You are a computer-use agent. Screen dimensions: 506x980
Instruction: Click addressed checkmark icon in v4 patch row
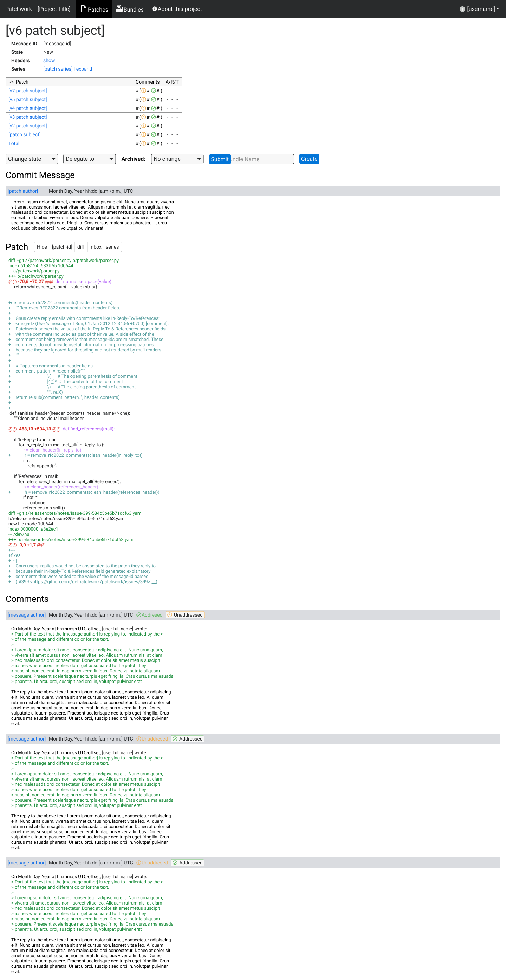click(x=154, y=108)
